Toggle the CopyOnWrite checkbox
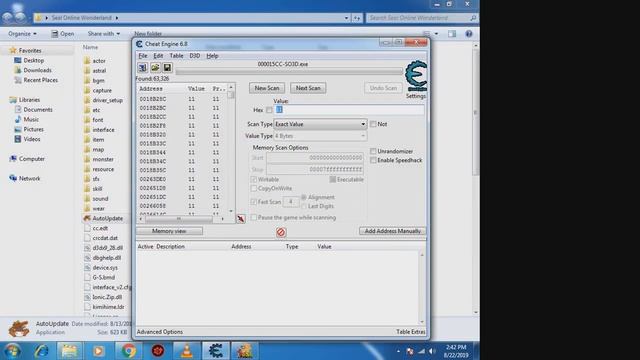 (254, 189)
